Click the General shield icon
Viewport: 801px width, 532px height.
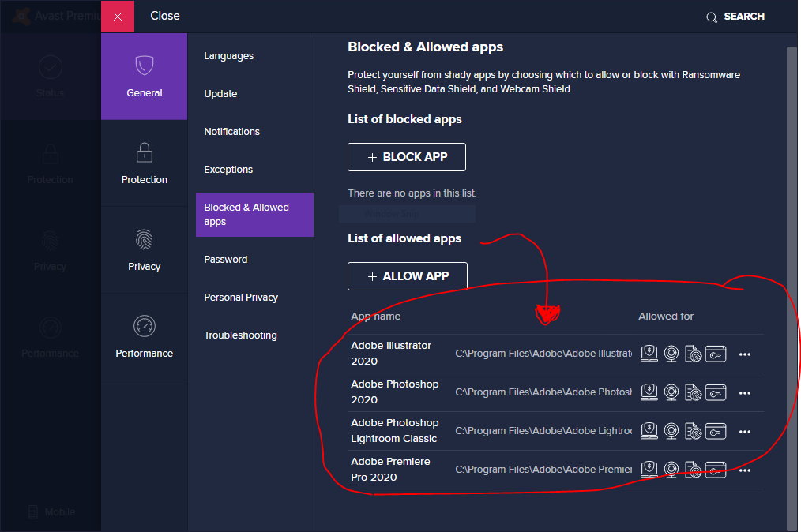pos(145,66)
